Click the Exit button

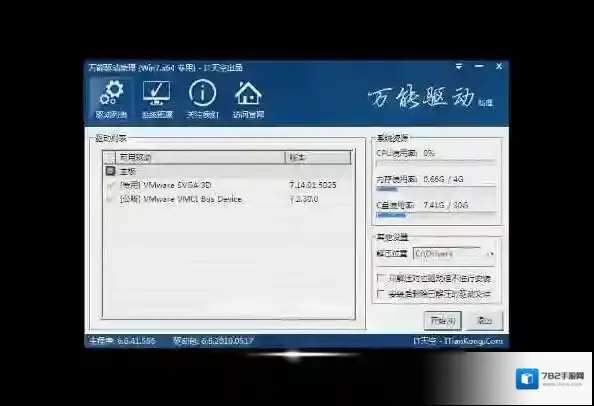click(485, 321)
